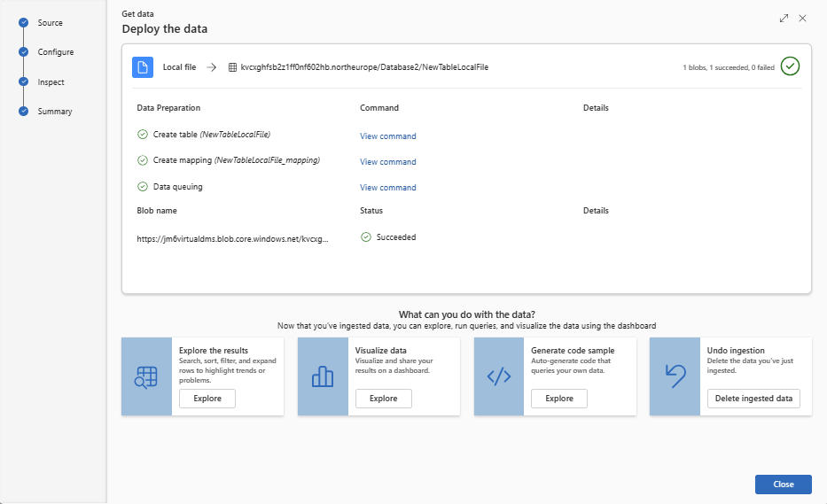View command for Create table

[x=387, y=136]
